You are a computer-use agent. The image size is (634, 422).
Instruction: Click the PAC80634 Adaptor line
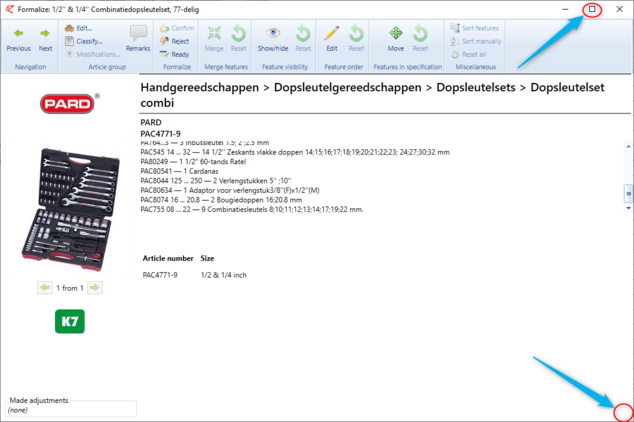[230, 190]
